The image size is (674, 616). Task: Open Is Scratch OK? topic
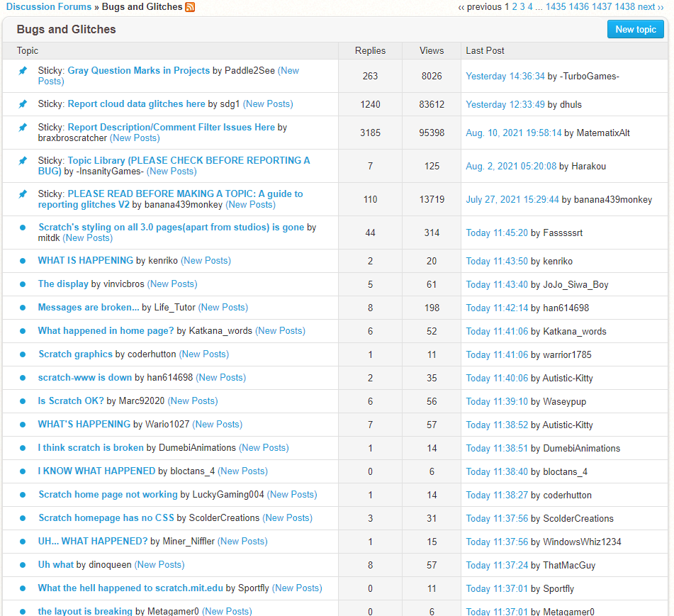71,401
